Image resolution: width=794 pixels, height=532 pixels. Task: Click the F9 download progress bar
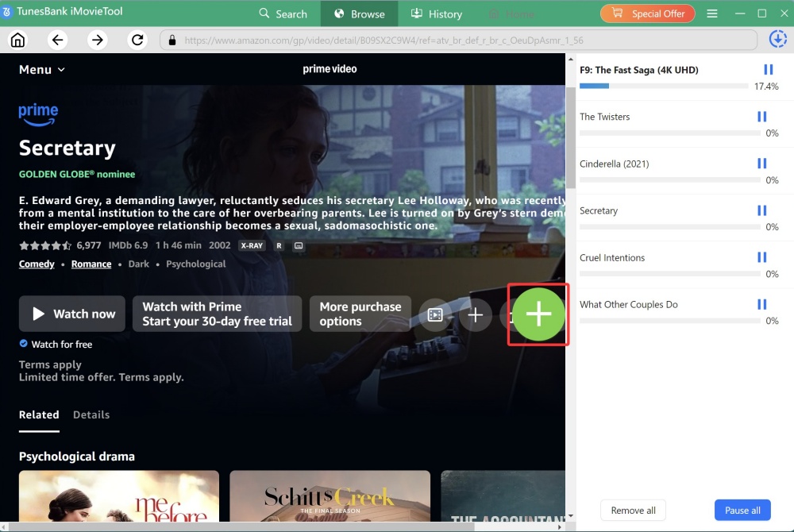[x=664, y=85]
